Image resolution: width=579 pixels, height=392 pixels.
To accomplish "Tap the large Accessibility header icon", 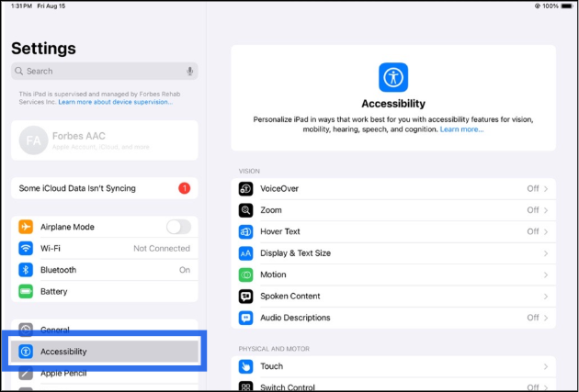I will tap(393, 77).
